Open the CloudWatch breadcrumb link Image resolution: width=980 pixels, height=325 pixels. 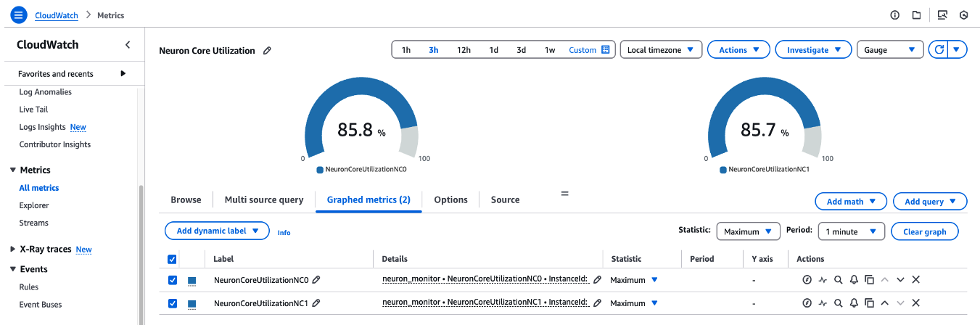pos(57,15)
